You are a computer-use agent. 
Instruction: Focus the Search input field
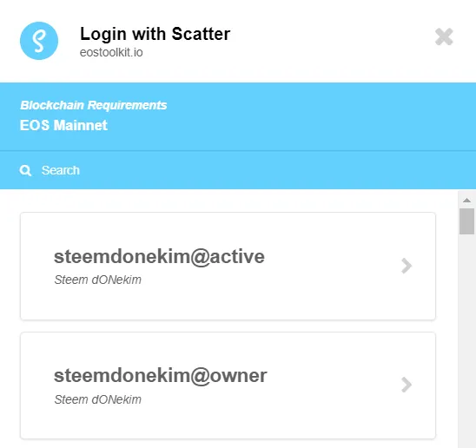click(238, 170)
